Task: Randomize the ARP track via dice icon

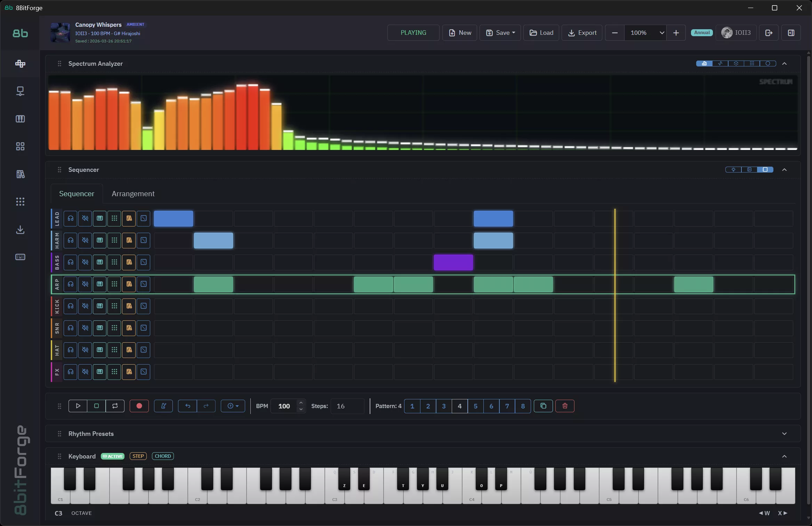Action: pyautogui.click(x=143, y=284)
